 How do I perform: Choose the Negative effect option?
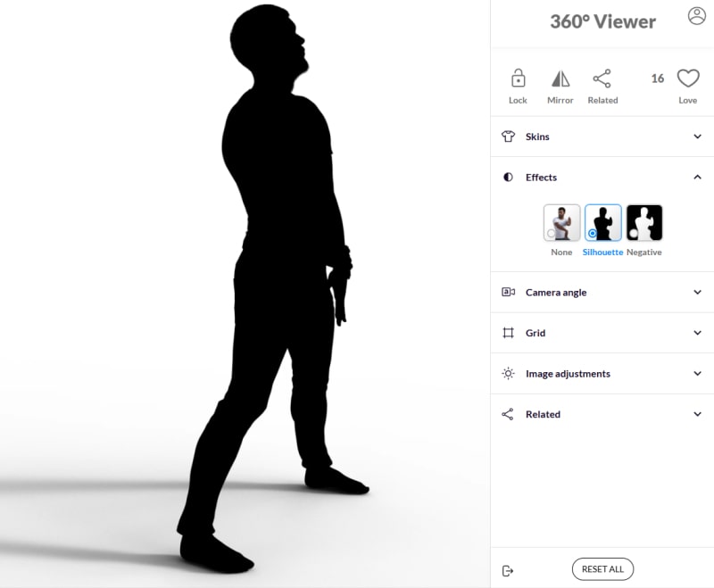tap(643, 223)
